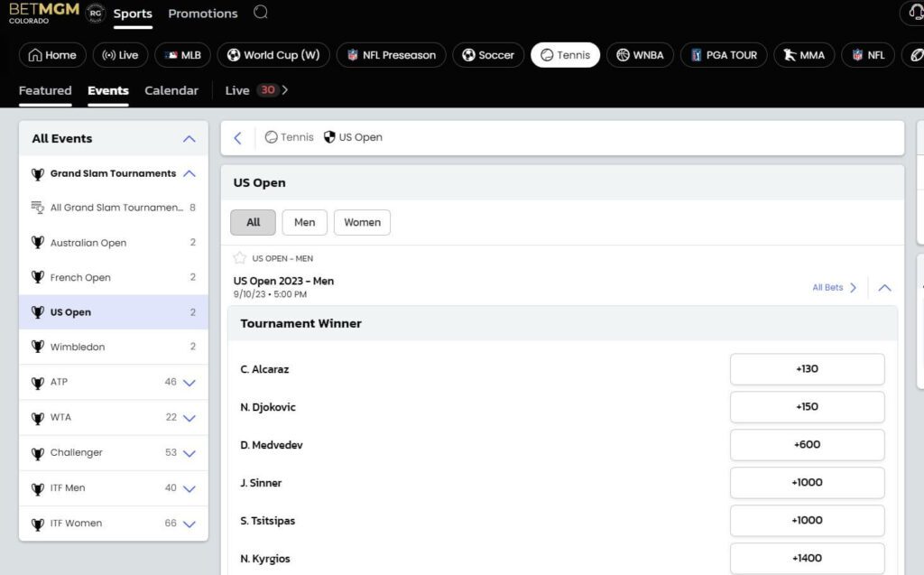
Task: Click the Tennis ball breadcrumb icon
Action: coord(271,137)
